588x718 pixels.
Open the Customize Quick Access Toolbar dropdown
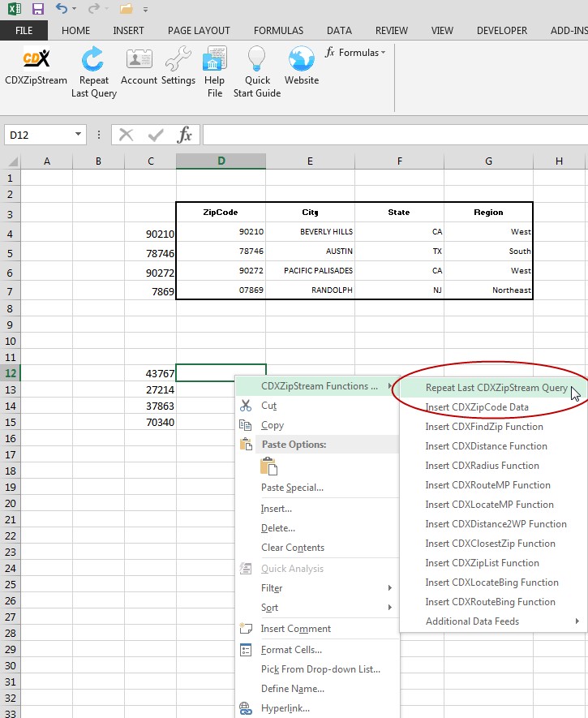[x=145, y=9]
